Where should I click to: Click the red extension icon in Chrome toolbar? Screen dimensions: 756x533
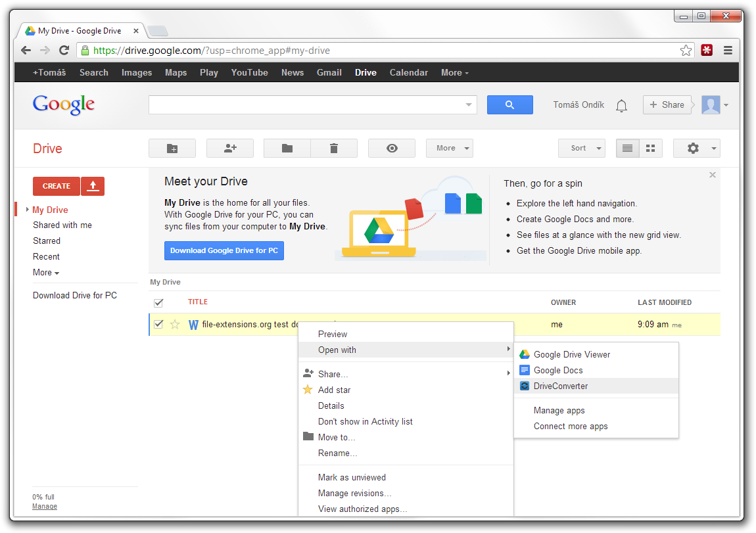[x=707, y=50]
